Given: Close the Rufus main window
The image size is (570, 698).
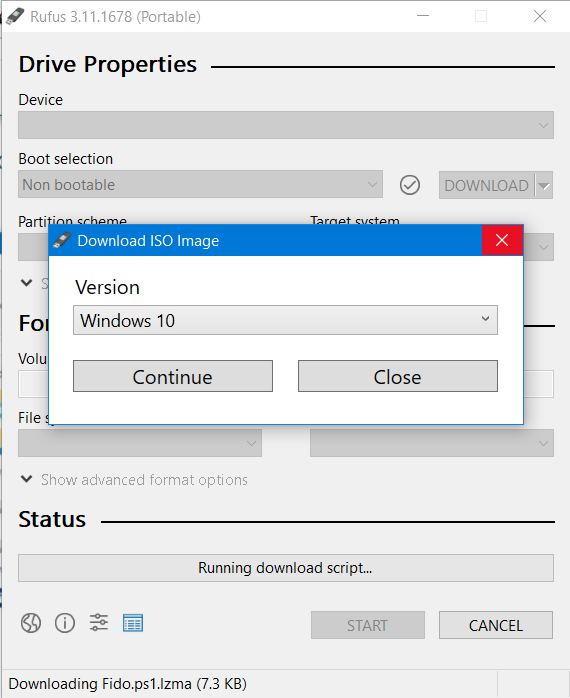Looking at the screenshot, I should [540, 16].
